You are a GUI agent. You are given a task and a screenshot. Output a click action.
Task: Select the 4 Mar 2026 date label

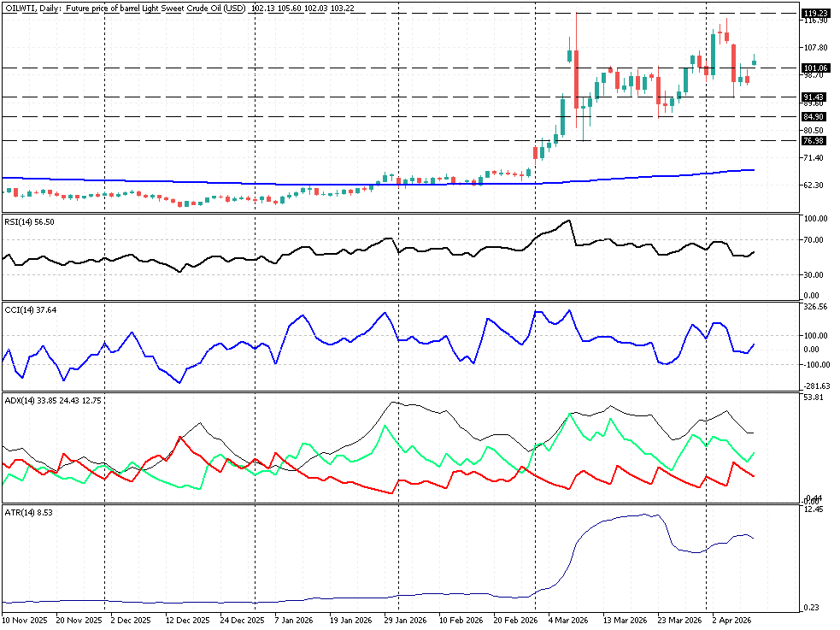click(x=568, y=620)
